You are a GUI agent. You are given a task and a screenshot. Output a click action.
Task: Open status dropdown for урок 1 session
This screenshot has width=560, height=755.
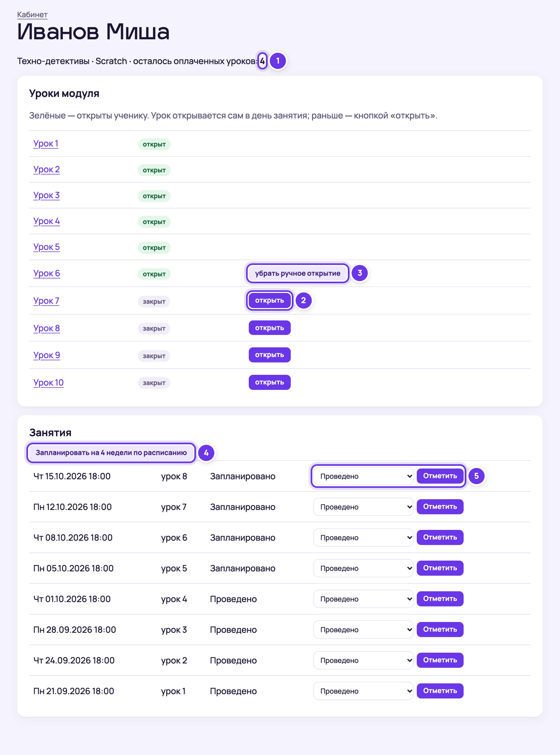pyautogui.click(x=363, y=691)
